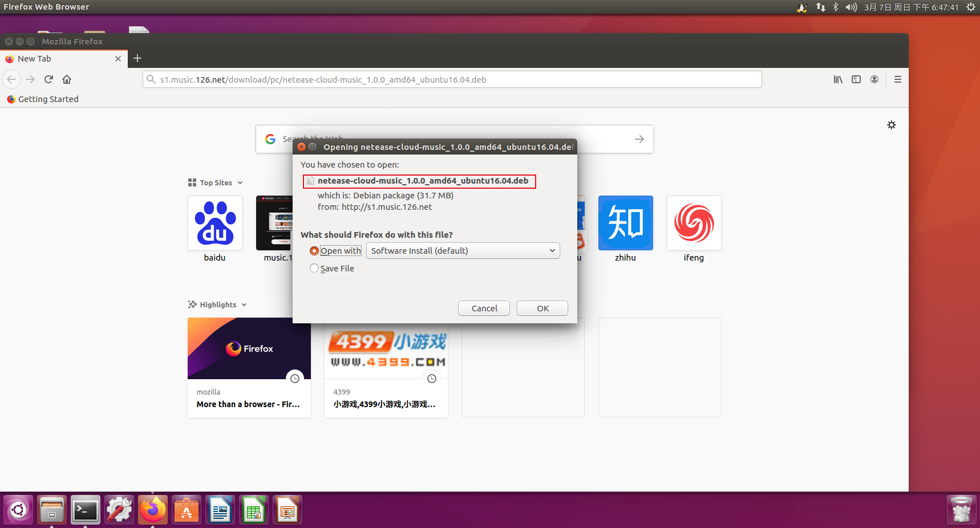
Task: Click Cancel in the download dialog
Action: pyautogui.click(x=484, y=308)
